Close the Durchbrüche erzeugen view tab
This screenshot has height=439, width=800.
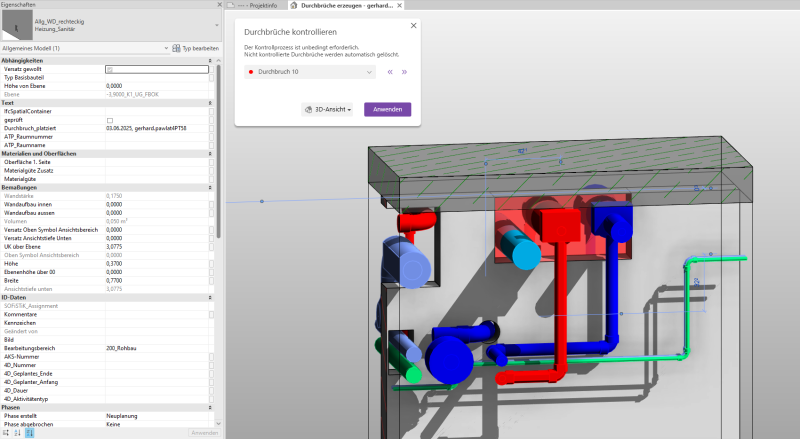(x=401, y=5)
